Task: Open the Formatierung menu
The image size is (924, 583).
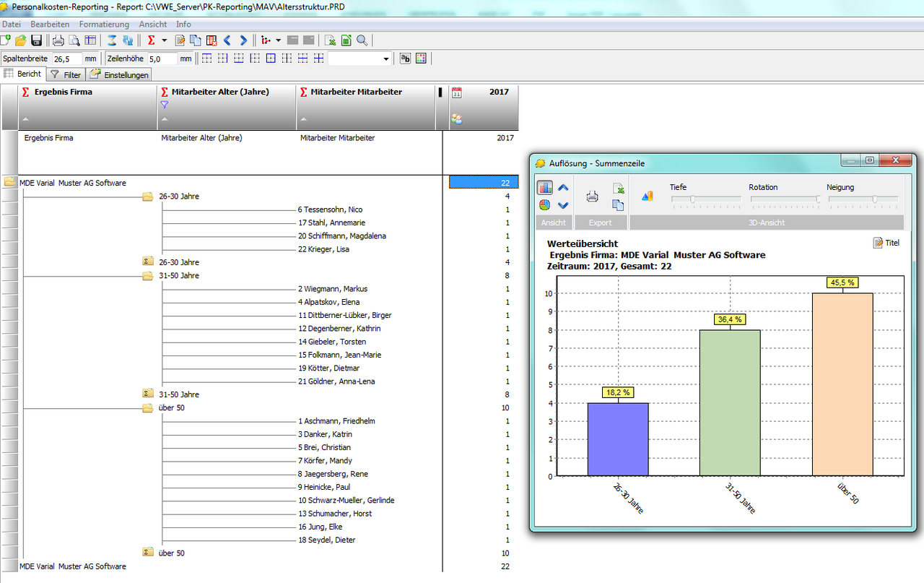Action: [x=104, y=25]
